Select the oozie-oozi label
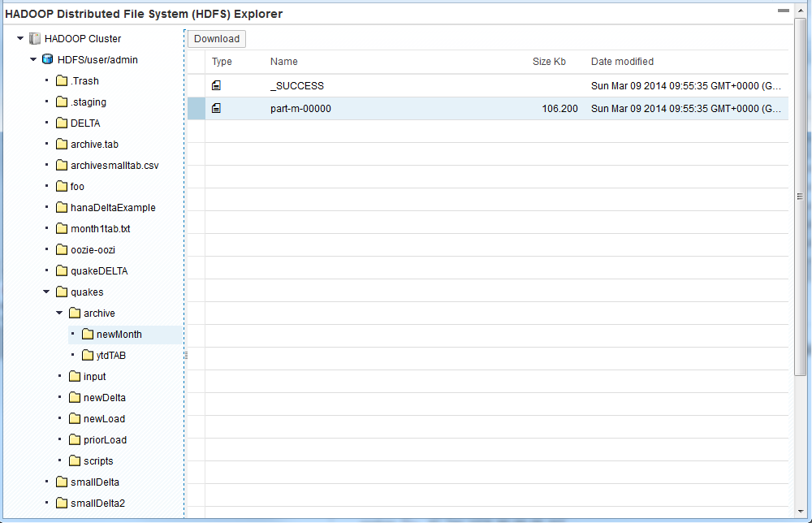This screenshot has height=523, width=812. 93,250
